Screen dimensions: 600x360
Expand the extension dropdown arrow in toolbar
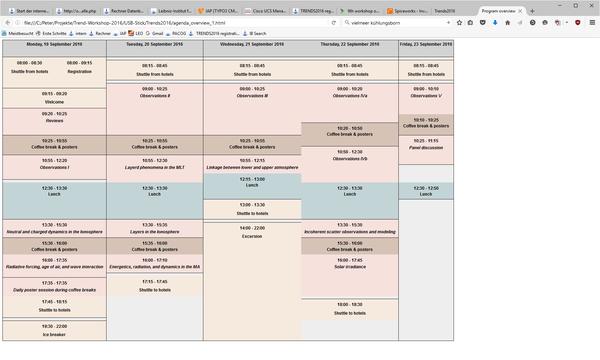click(567, 23)
